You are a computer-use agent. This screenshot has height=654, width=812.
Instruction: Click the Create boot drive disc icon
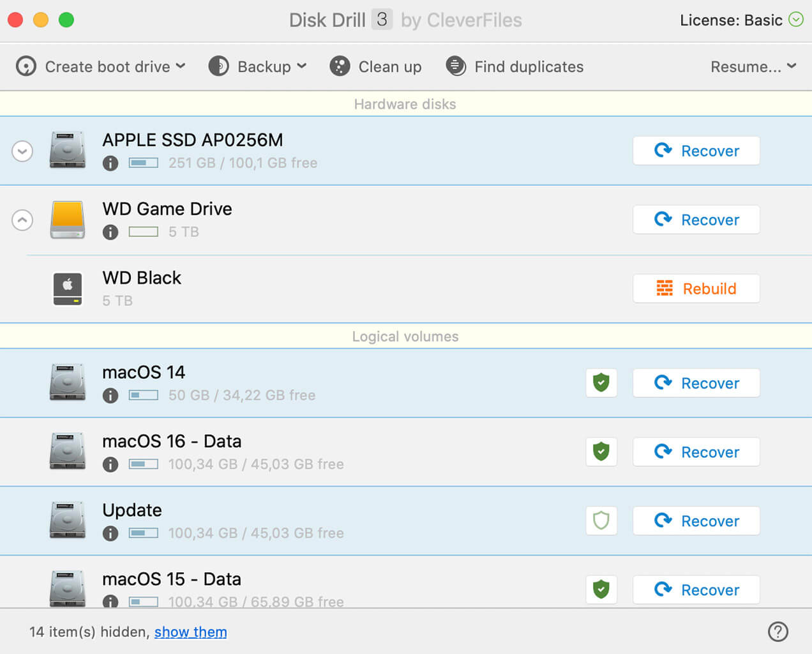[26, 66]
